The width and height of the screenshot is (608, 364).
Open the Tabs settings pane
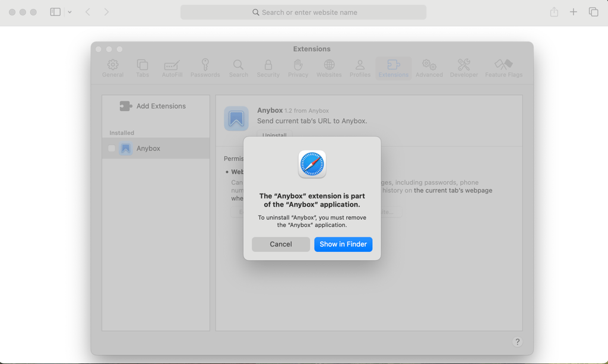coord(142,68)
